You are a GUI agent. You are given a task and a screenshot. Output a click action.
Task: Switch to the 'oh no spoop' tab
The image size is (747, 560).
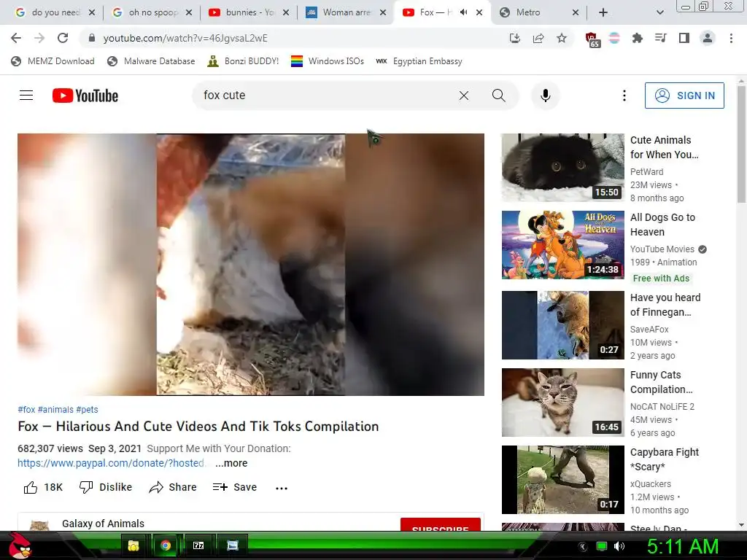pyautogui.click(x=150, y=12)
